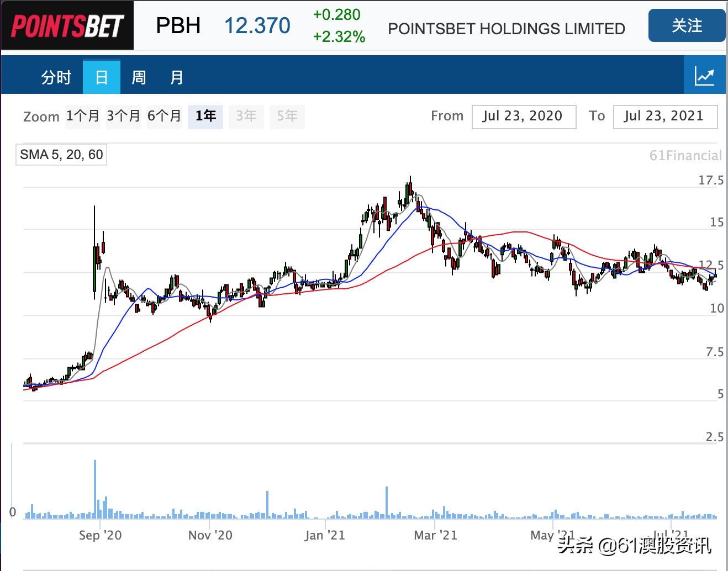
Task: Switch to the 周 (weekly) tab
Action: coord(139,77)
